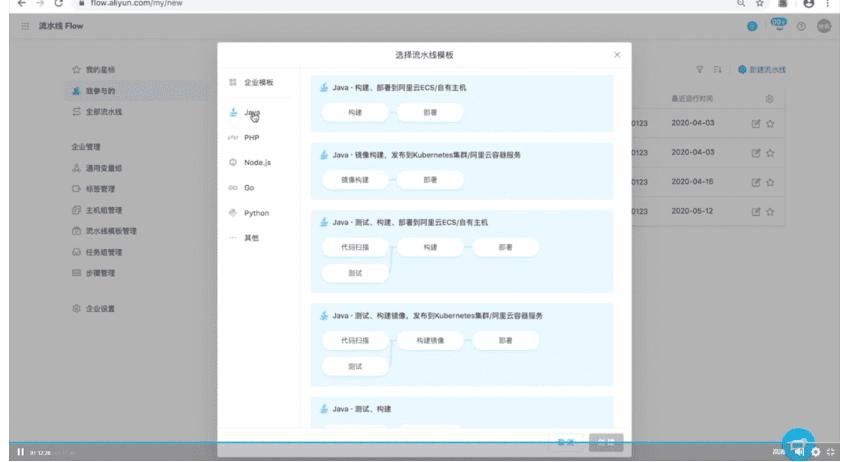
Task: Click the 最近运行时间 column header
Action: coord(692,99)
